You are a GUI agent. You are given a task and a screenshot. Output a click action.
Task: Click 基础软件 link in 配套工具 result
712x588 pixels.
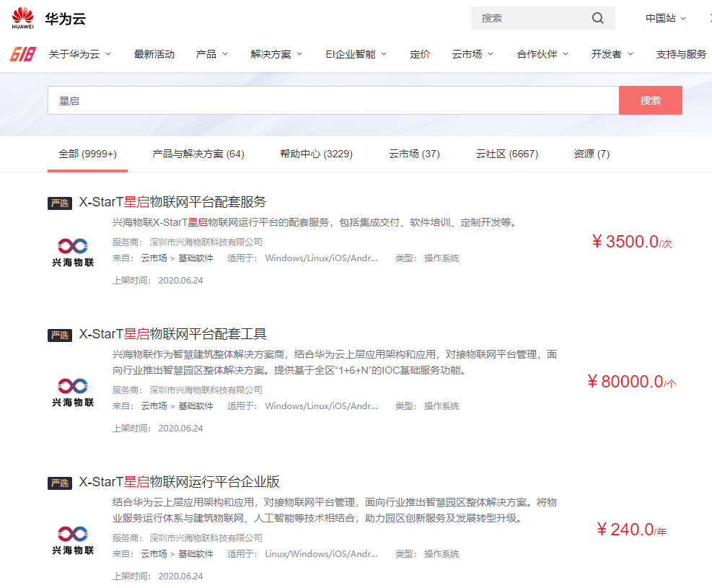[x=195, y=406]
